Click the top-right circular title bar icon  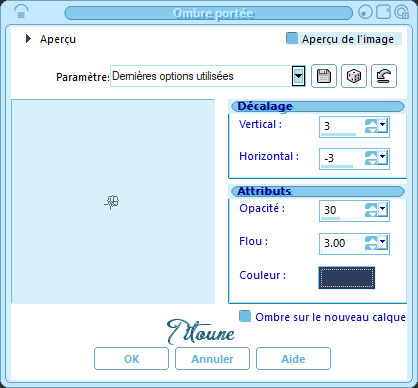click(x=401, y=12)
